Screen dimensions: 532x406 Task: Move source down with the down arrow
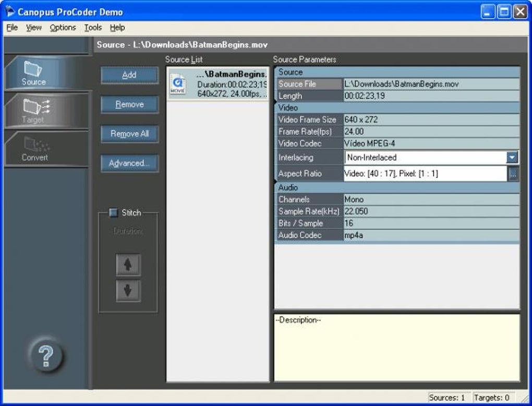128,291
